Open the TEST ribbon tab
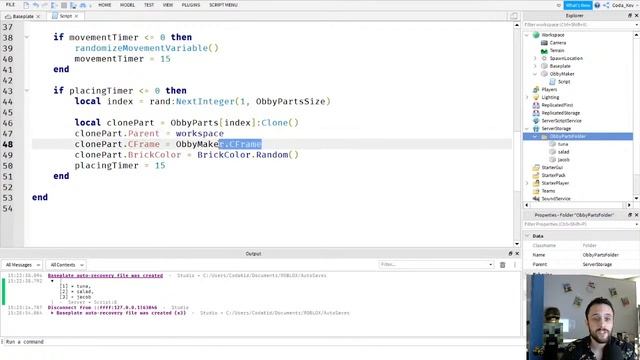This screenshot has height=360, width=640. tap(149, 5)
